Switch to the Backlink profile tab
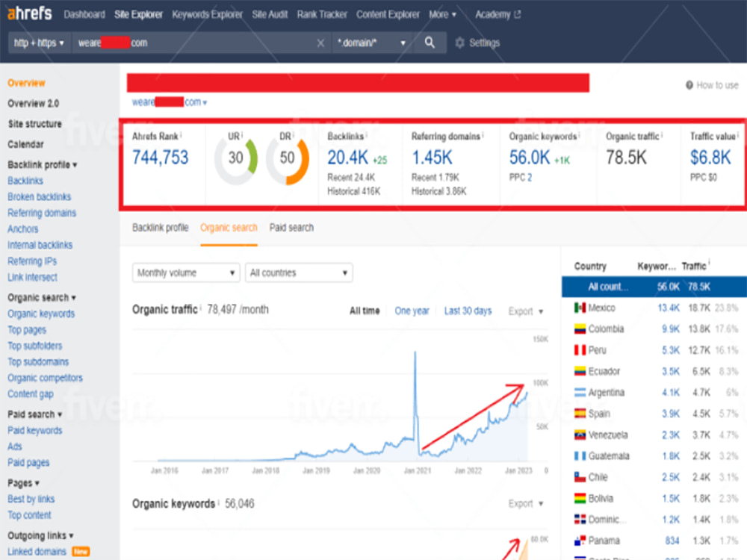 point(161,228)
